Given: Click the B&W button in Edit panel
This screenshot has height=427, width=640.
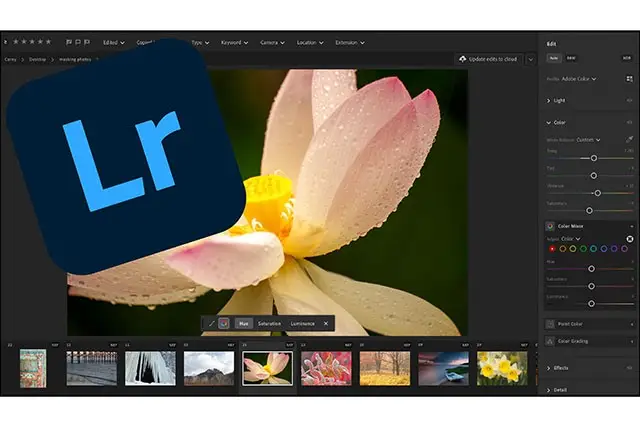Looking at the screenshot, I should point(571,58).
